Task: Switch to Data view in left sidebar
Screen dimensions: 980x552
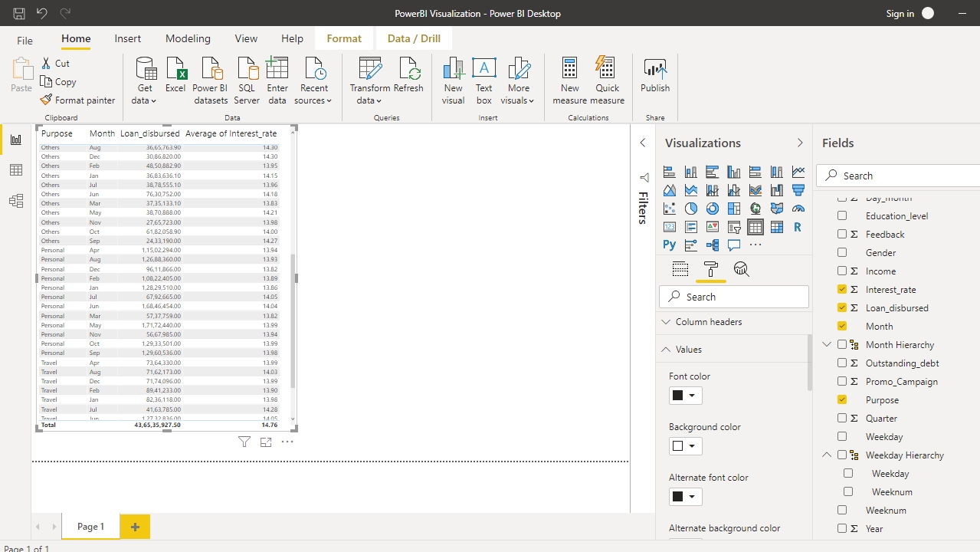Action: tap(15, 170)
